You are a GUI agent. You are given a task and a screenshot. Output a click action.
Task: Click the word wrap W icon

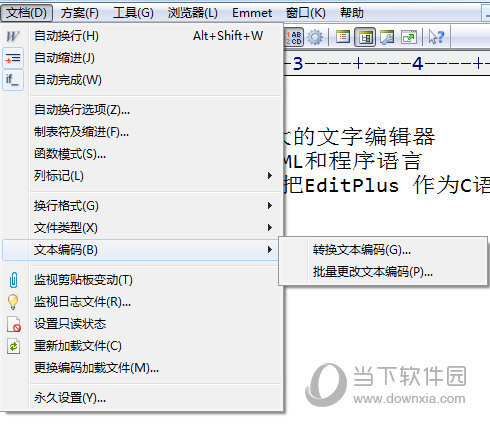click(x=13, y=36)
